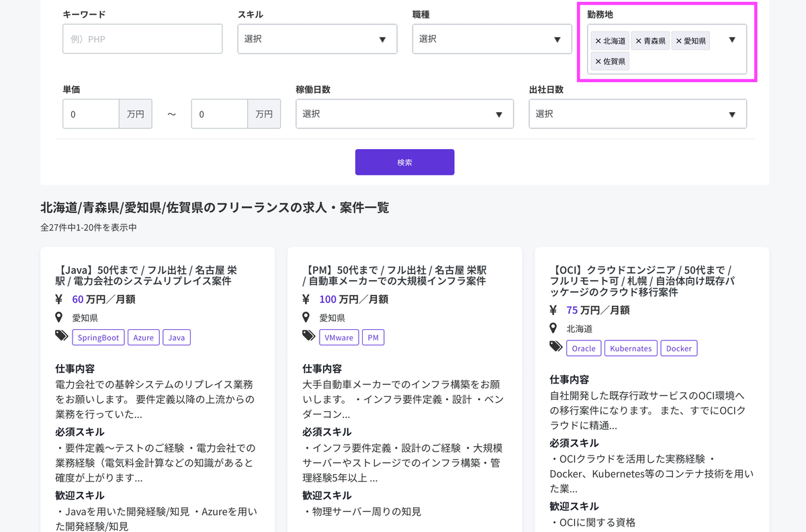806x532 pixels.
Task: Select the Azure skill tag
Action: (143, 337)
